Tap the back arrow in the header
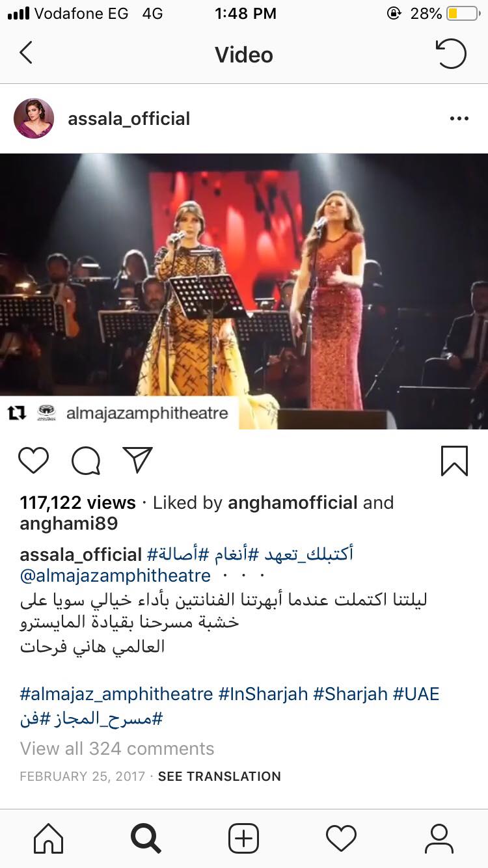This screenshot has height=868, width=488. click(26, 53)
